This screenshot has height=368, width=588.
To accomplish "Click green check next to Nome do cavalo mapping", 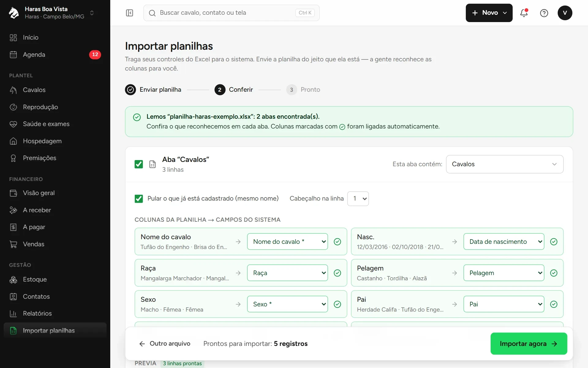I will click(x=337, y=242).
